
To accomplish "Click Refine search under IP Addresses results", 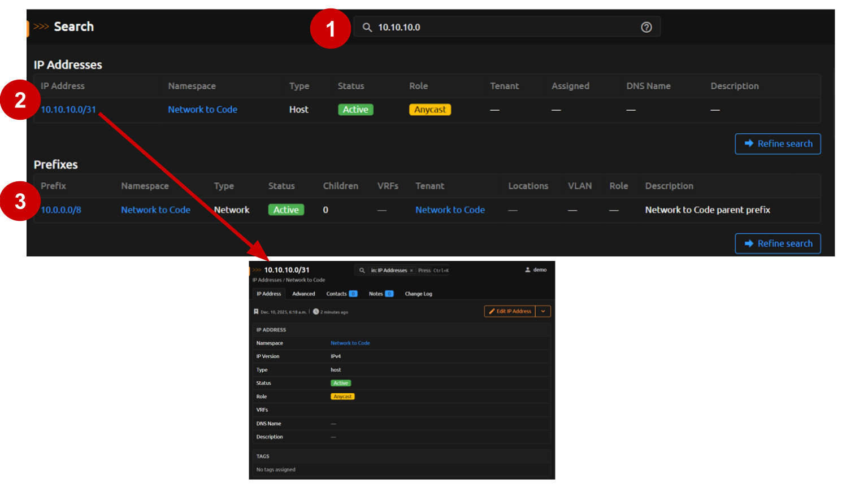I will point(778,144).
